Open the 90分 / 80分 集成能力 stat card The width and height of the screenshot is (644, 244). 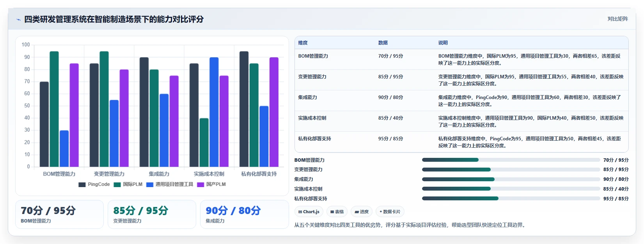[x=244, y=214]
